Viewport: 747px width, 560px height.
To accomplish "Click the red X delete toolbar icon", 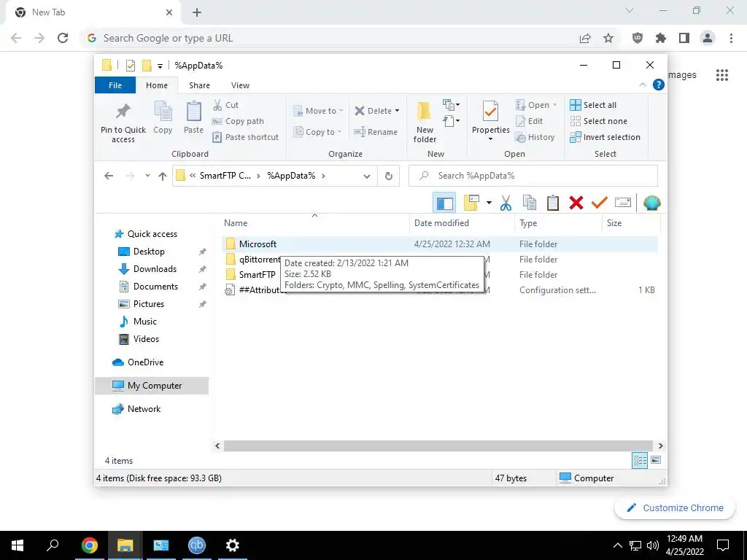I will [576, 203].
